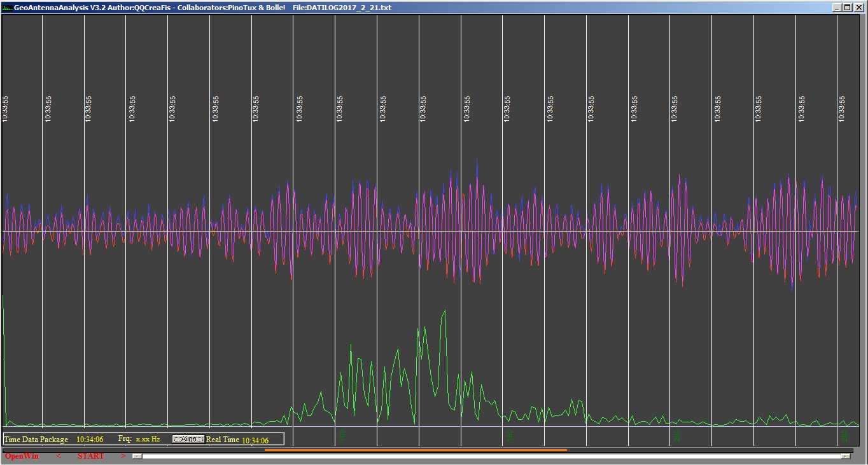Image resolution: width=868 pixels, height=465 pixels.
Task: Click the Real Time 10:34:06 value
Action: [x=255, y=440]
